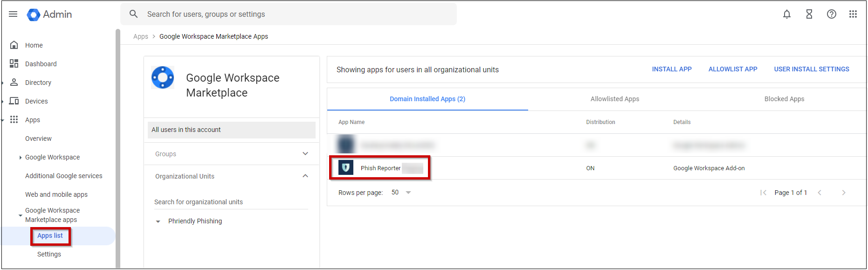Go to first page of results

point(763,193)
